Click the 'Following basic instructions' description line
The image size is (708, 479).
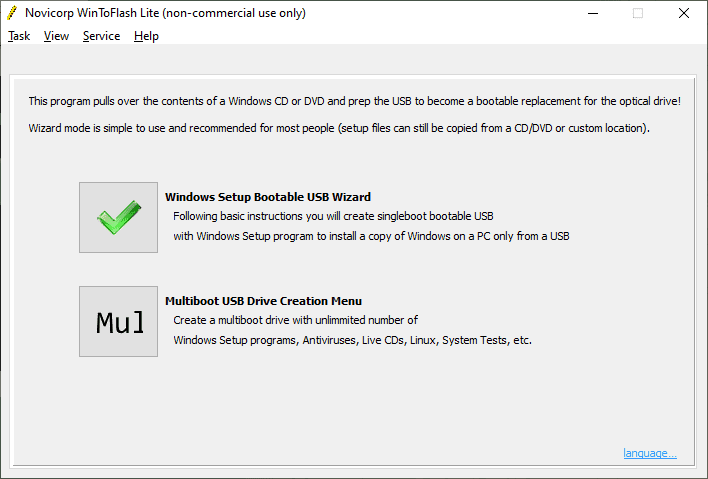(x=333, y=216)
